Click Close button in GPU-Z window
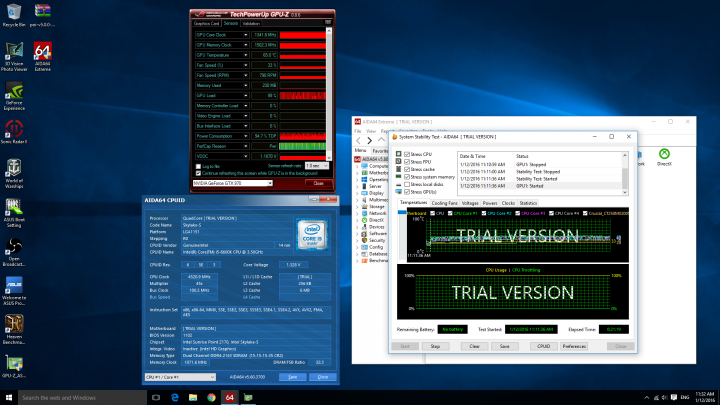Image resolution: width=720 pixels, height=405 pixels. (x=318, y=183)
